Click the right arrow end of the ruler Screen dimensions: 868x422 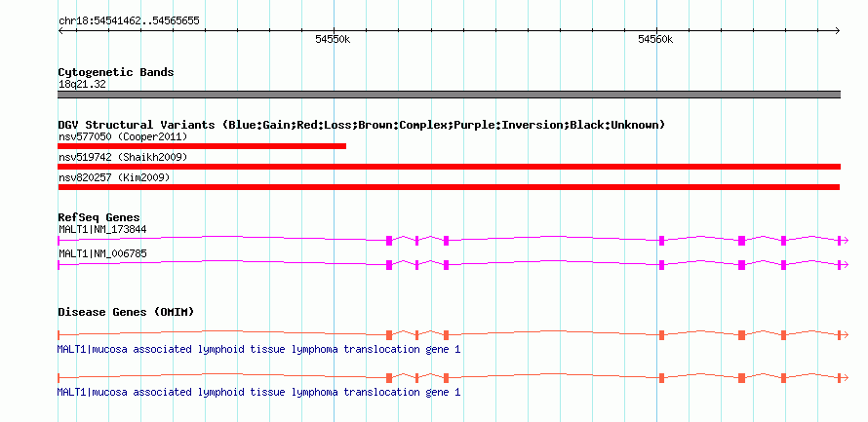click(x=838, y=30)
